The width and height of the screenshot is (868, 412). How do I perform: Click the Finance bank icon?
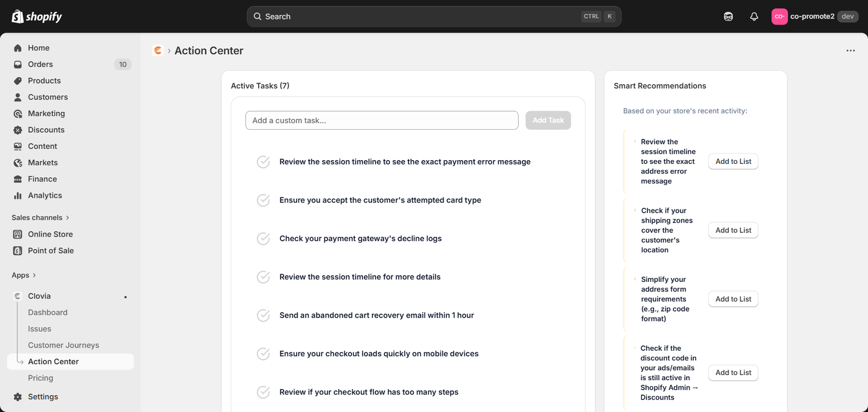tap(18, 179)
